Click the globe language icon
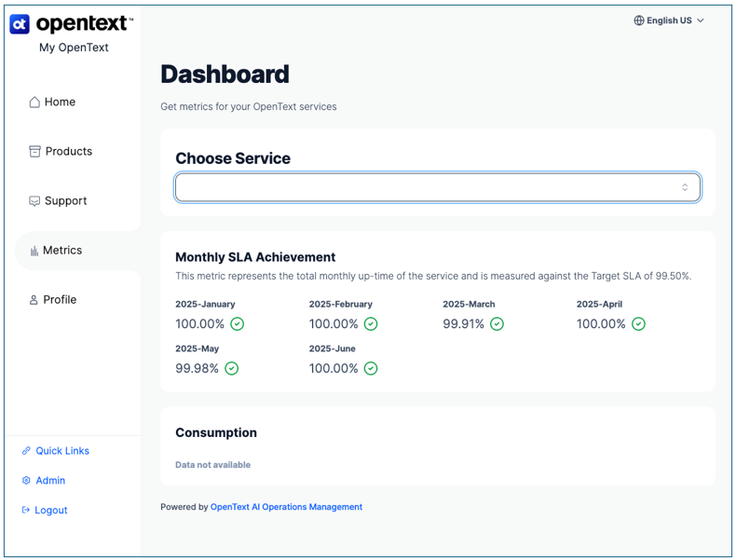736x560 pixels. click(639, 20)
